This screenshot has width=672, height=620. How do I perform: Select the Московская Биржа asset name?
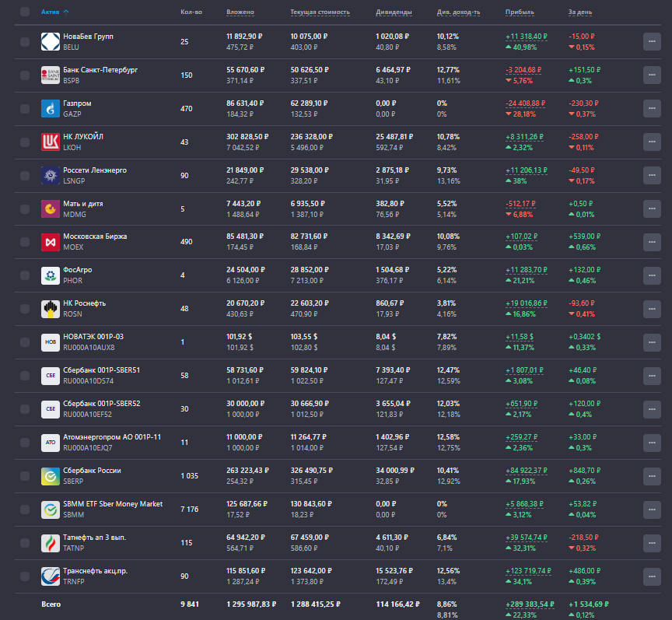coord(95,236)
